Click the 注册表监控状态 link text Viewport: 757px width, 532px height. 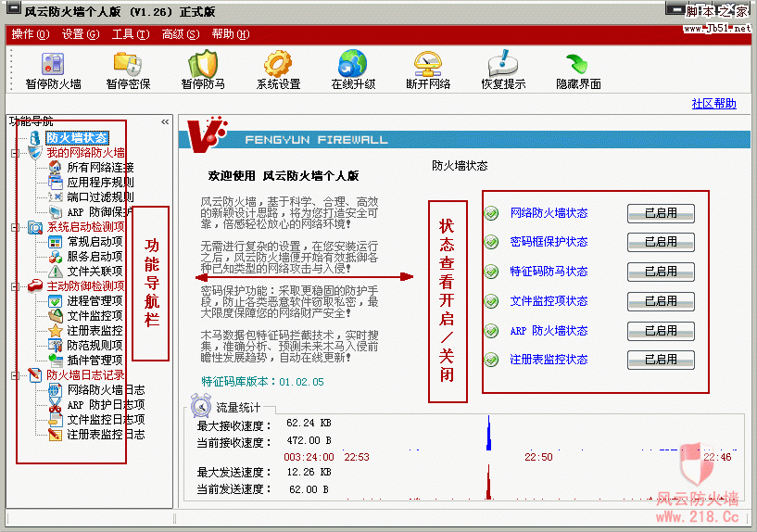(x=549, y=360)
